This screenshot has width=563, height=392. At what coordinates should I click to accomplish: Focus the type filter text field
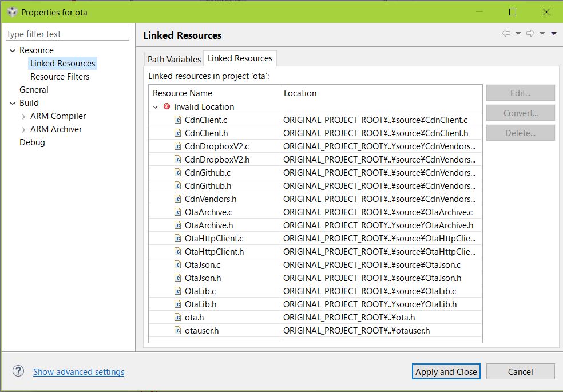pos(68,34)
